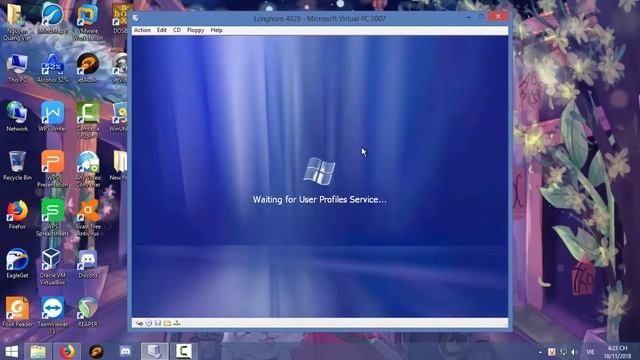640x360 pixels.
Task: Open the network tray icon
Action: pyautogui.click(x=563, y=352)
